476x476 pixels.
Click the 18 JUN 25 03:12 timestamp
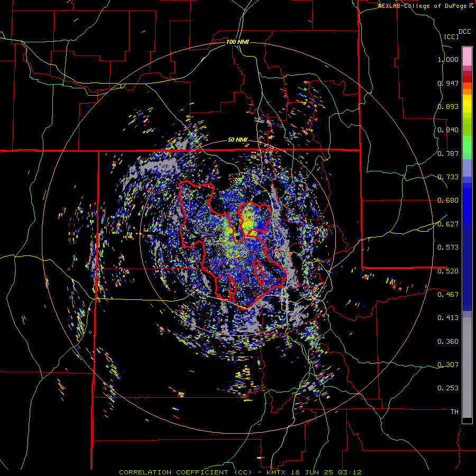(326, 472)
